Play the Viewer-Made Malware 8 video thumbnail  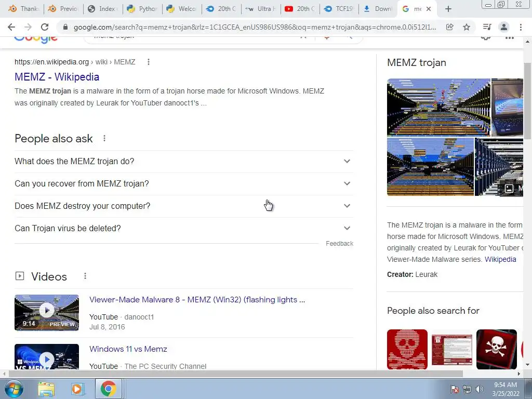pyautogui.click(x=46, y=312)
